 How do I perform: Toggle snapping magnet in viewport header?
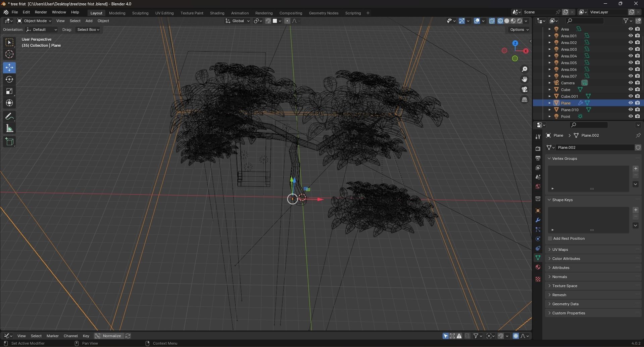(268, 21)
